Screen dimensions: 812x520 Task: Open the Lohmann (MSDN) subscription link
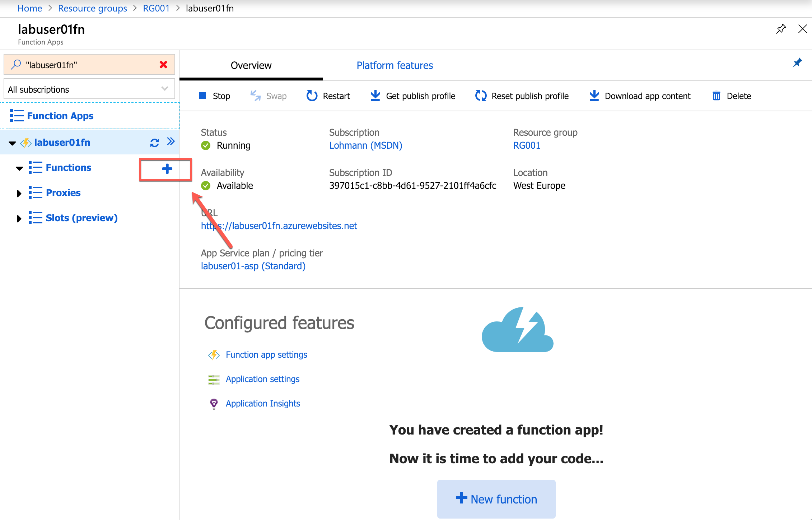[365, 145]
